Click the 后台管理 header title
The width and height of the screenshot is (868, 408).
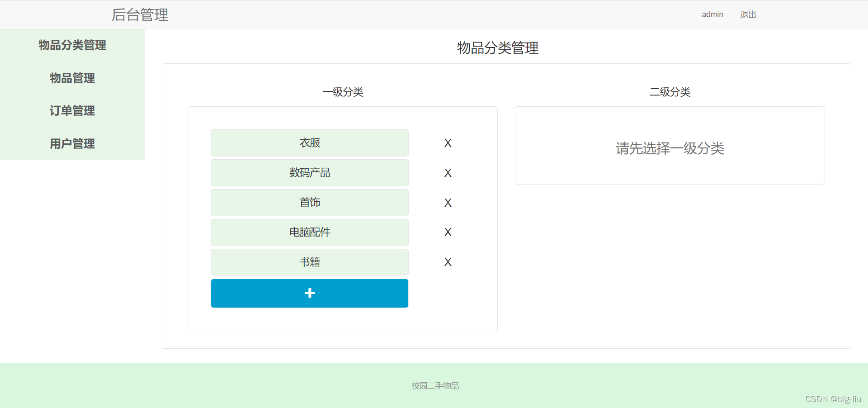[x=140, y=15]
